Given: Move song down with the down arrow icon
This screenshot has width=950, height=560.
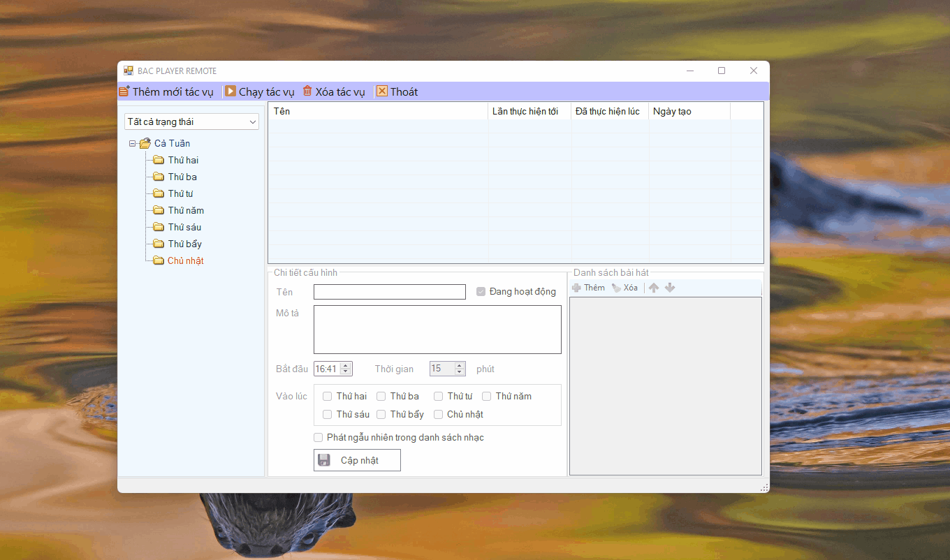Looking at the screenshot, I should pyautogui.click(x=670, y=288).
